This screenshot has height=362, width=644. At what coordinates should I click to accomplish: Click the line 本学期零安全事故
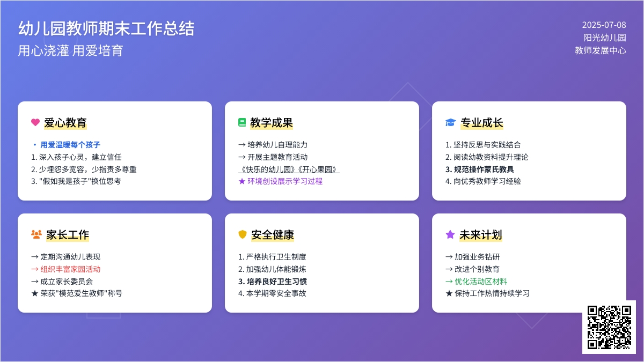click(x=272, y=293)
